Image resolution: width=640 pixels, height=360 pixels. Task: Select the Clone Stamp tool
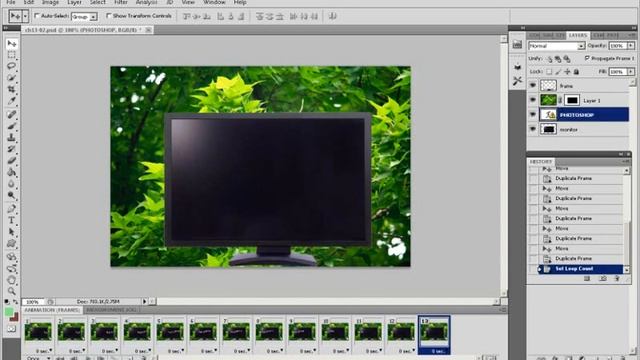[11, 138]
